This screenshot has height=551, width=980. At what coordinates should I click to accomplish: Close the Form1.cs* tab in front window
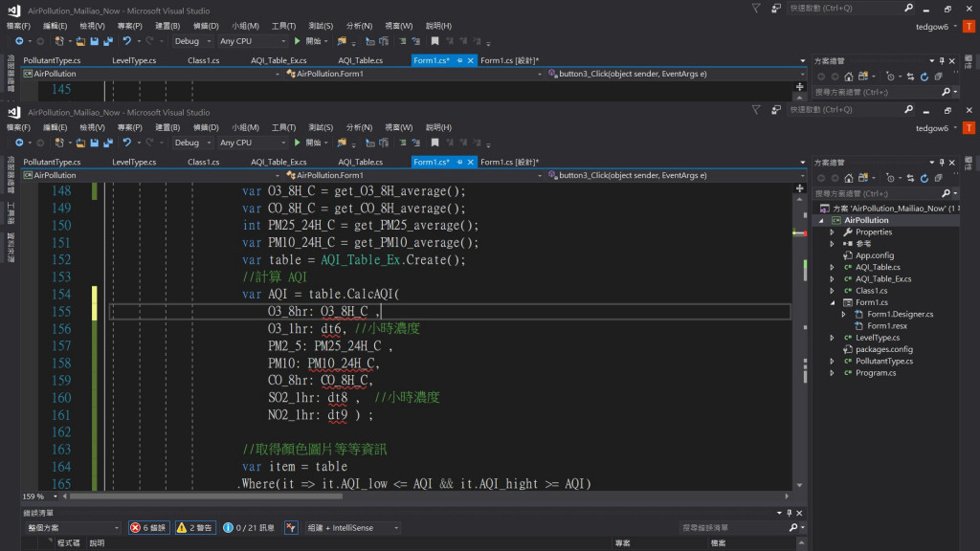(x=471, y=162)
